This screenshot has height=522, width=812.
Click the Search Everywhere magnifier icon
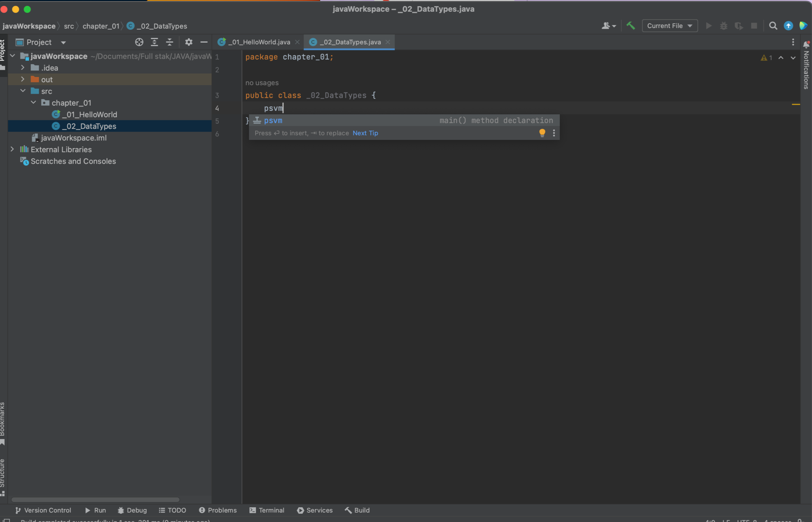click(x=773, y=26)
